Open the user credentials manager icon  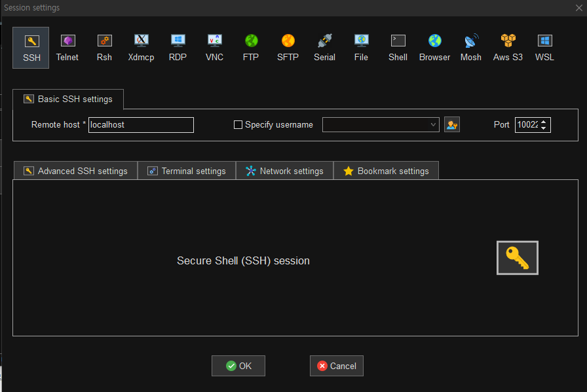[x=452, y=124]
